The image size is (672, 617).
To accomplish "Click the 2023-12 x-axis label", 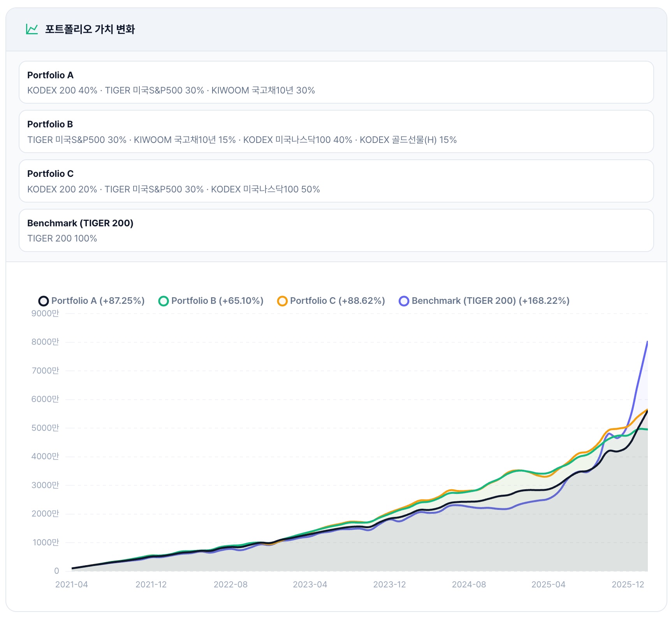I will 389,584.
